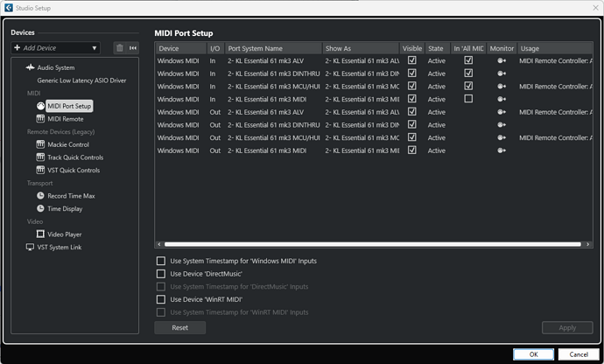Select MIDI Port Setup in device tree
Viewport: 604px width, 364px height.
(x=69, y=106)
